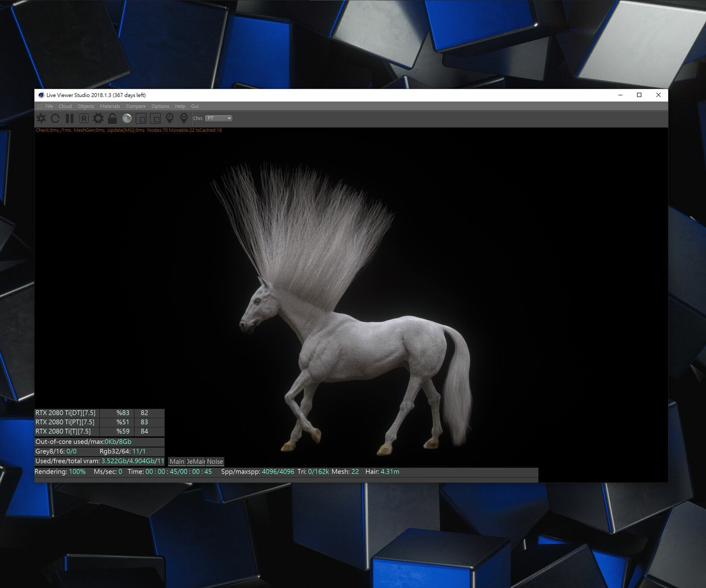Screen dimensions: 706x588
Task: Open render settings via the gear icon
Action: (98, 118)
